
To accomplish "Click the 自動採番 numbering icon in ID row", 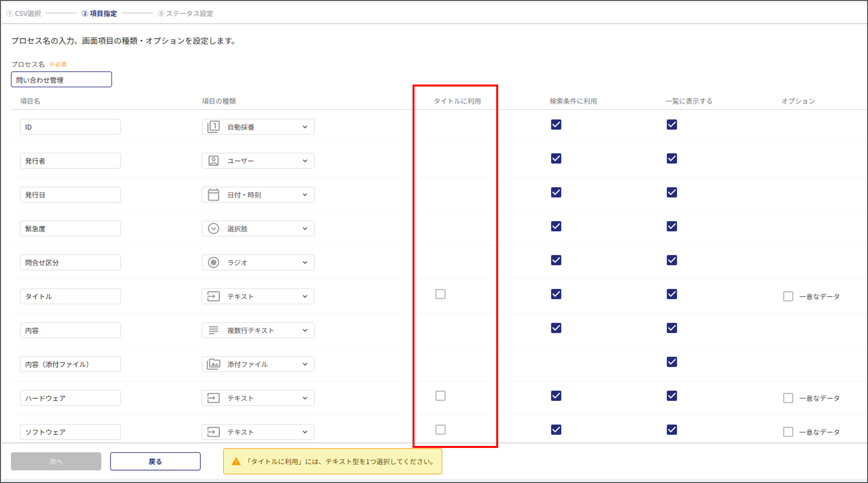I will click(213, 127).
